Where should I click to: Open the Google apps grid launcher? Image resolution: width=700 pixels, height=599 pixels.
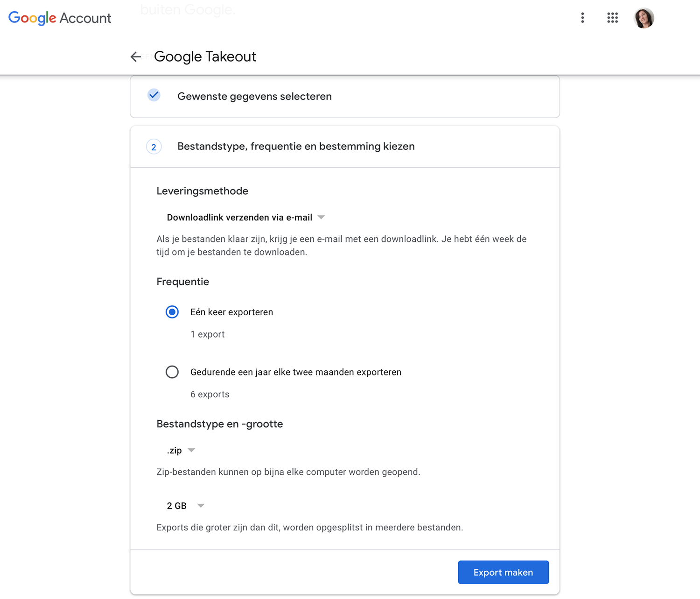(612, 18)
